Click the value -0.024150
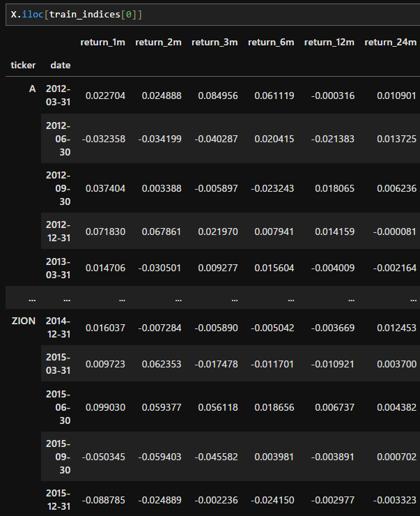The width and height of the screenshot is (420, 516). (272, 500)
